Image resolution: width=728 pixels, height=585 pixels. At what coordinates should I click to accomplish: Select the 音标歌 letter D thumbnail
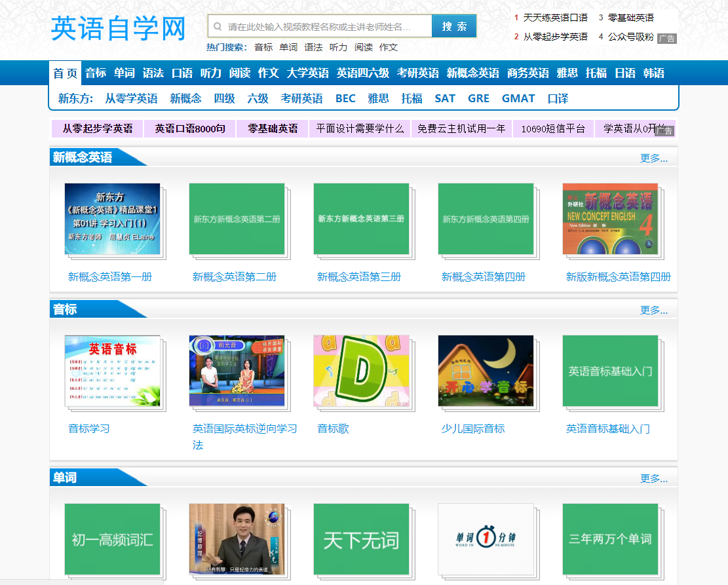tap(361, 371)
